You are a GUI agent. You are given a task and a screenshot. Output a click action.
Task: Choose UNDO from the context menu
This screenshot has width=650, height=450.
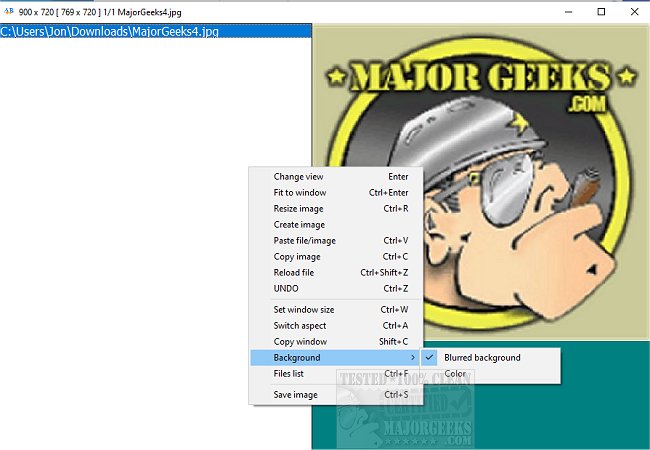coord(336,288)
